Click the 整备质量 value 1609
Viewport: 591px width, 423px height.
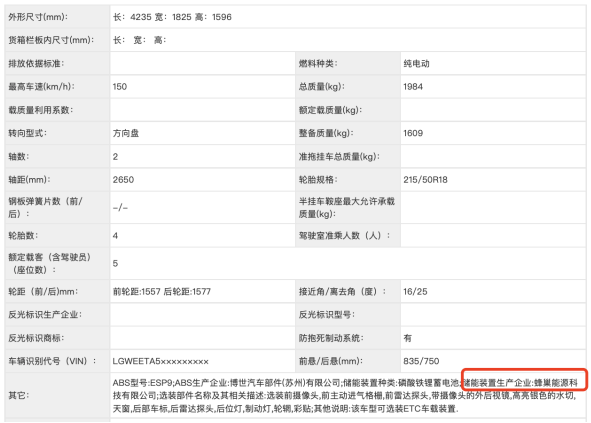click(413, 133)
